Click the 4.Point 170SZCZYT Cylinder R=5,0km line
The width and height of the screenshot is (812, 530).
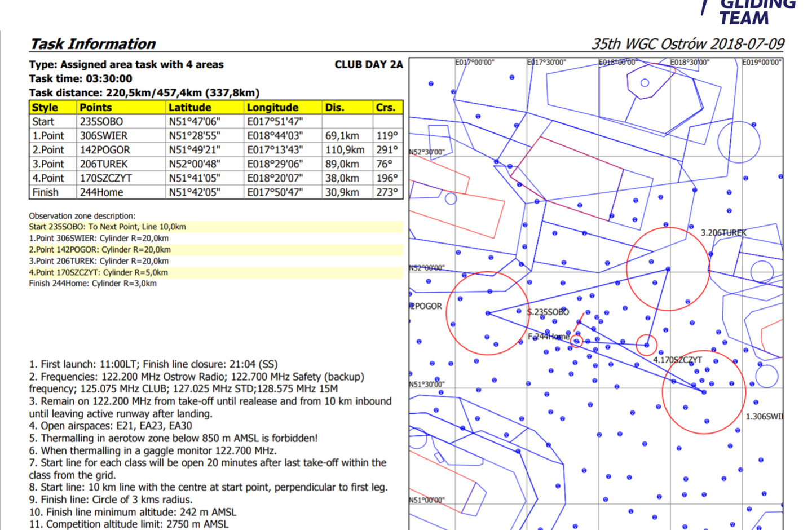click(99, 272)
